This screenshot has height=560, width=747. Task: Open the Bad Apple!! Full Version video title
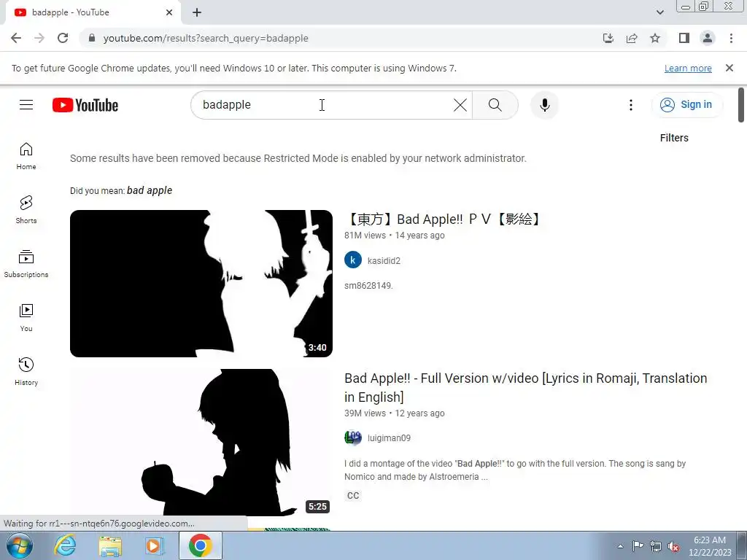coord(525,387)
